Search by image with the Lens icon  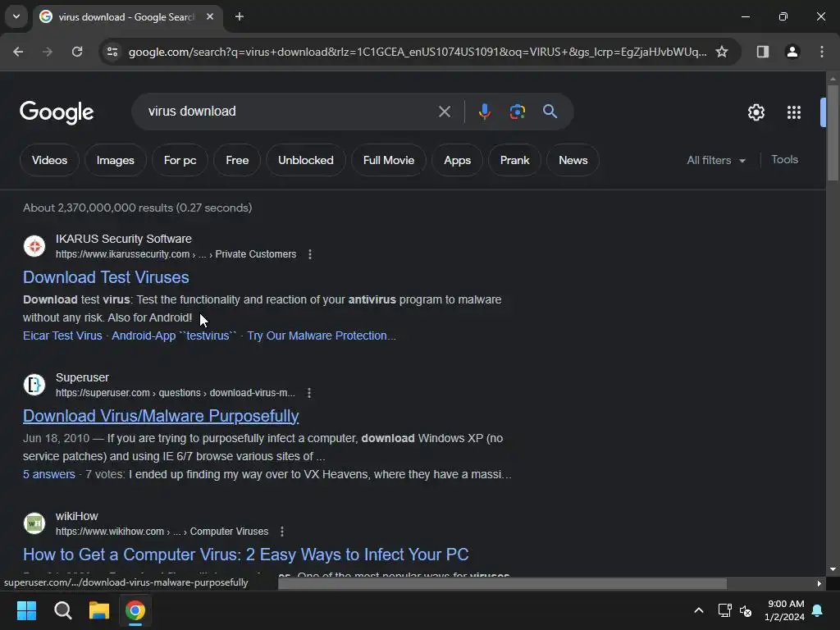coord(517,112)
